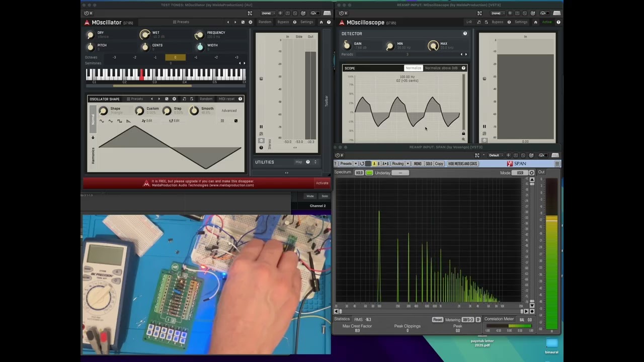The height and width of the screenshot is (362, 644).
Task: Open SPAN mode settings gear
Action: (532, 173)
